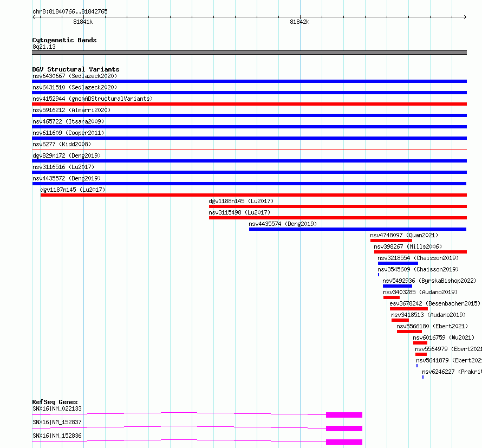
Task: Click the dgv1187n145 (Lu2017) label
Action: point(73,190)
